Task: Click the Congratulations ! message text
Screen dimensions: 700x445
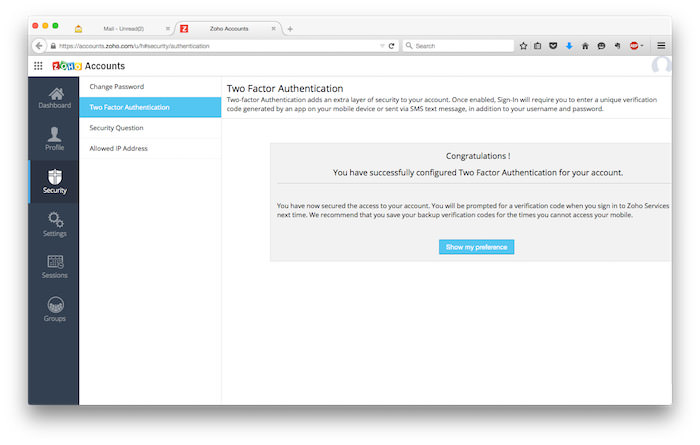Action: 478,156
